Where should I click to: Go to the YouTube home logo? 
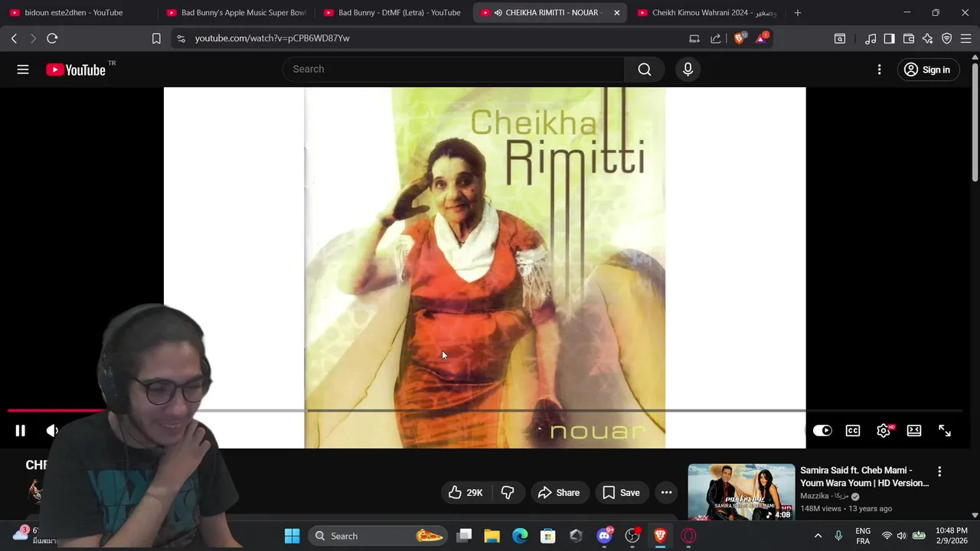click(76, 70)
